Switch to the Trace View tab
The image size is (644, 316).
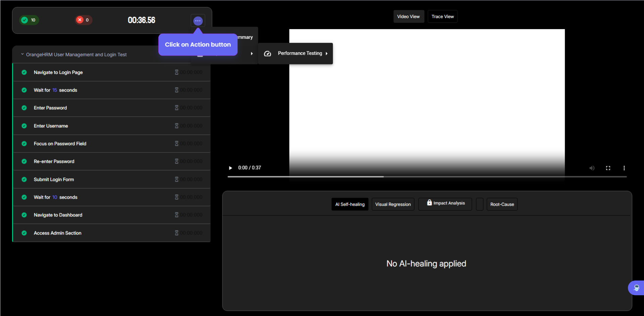pyautogui.click(x=442, y=16)
